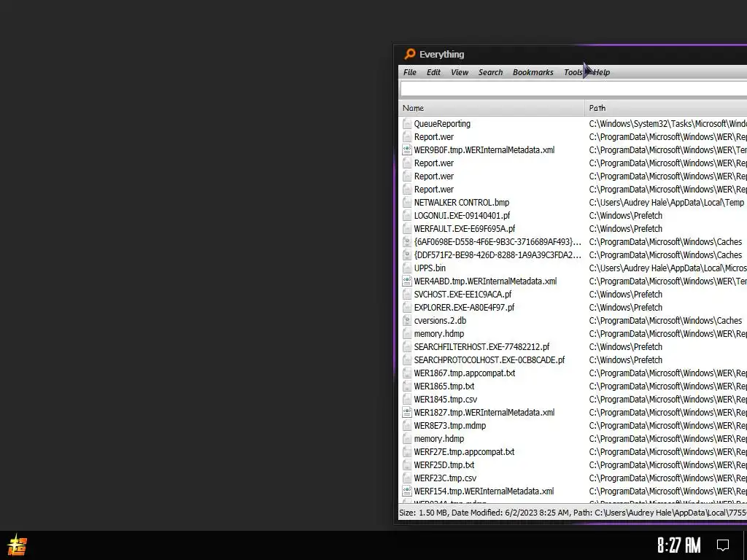Screen dimensions: 747x560
Task: Click the icon for {DDF571F2-BE98-426D cache file
Action: point(407,255)
